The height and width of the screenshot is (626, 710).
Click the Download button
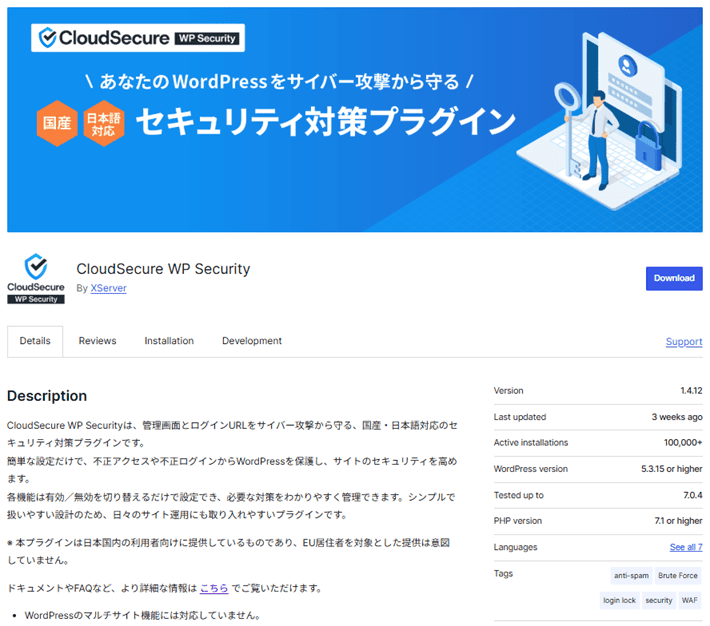(x=674, y=279)
